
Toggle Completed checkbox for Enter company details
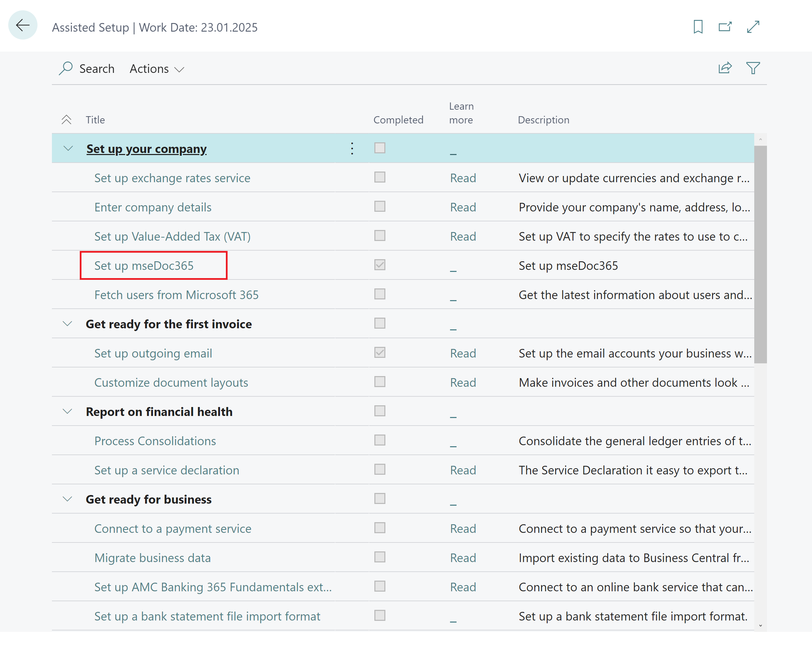point(380,206)
